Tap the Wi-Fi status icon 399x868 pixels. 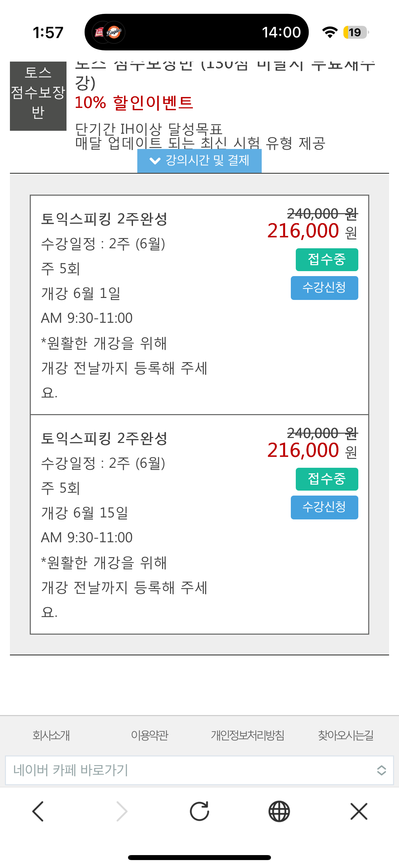coord(330,32)
